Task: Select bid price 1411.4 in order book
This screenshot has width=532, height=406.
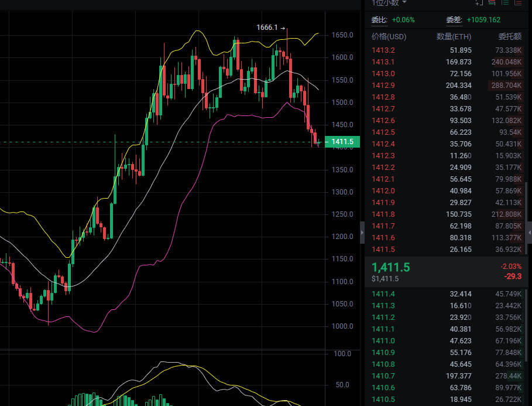Action: [383, 294]
